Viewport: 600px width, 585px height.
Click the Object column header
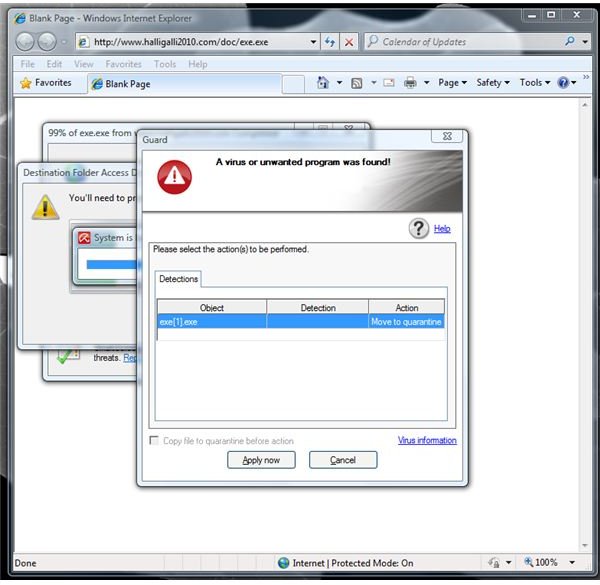[x=212, y=308]
